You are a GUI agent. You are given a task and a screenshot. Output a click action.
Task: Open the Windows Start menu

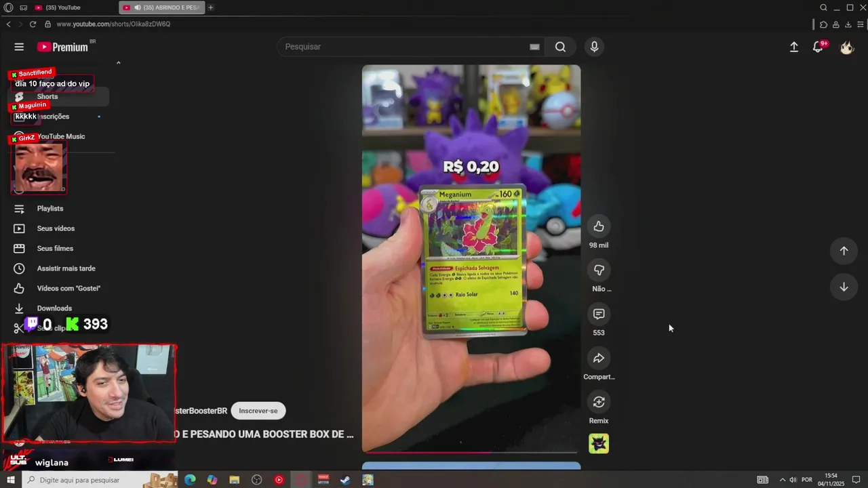10,480
